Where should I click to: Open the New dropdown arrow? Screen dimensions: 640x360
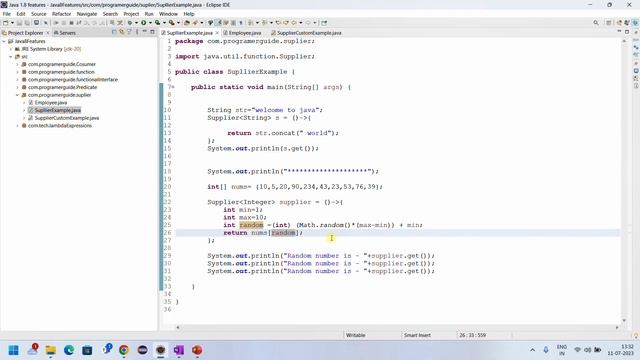[x=12, y=23]
